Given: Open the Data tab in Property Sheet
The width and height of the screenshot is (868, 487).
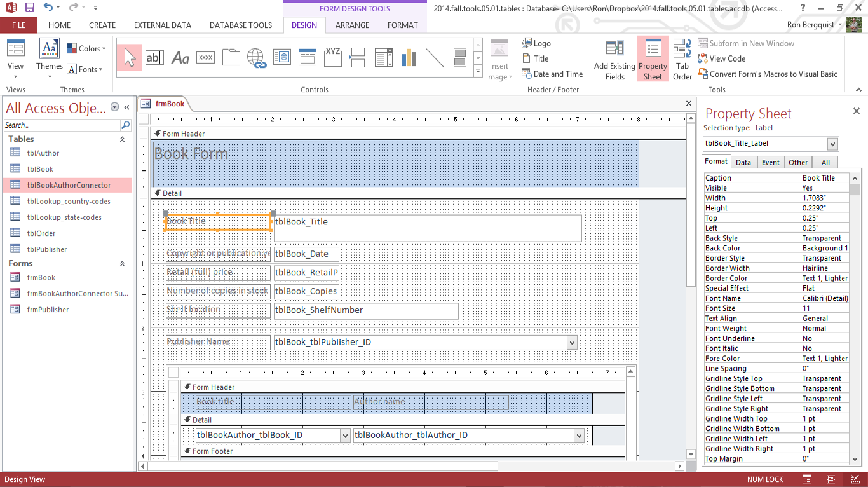Looking at the screenshot, I should pos(743,162).
